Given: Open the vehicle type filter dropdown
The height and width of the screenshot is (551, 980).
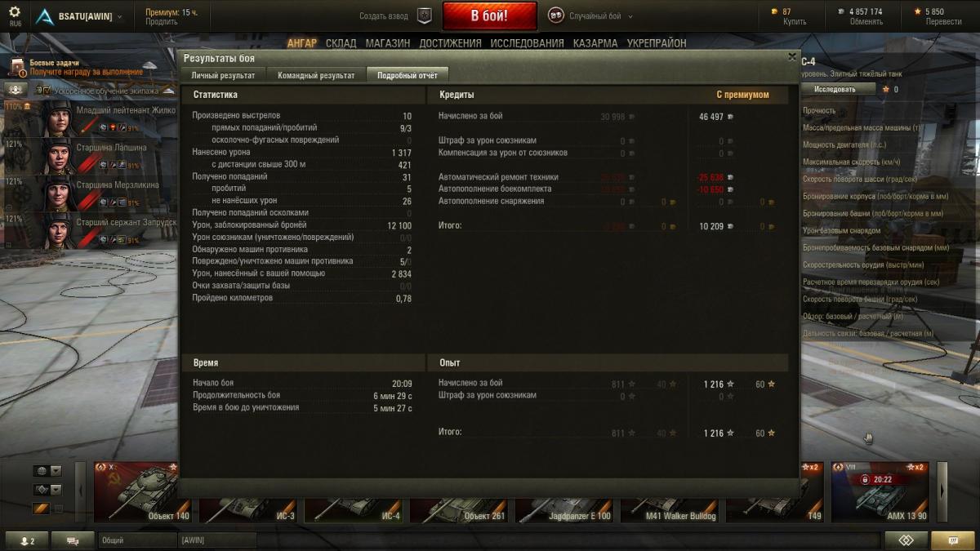Looking at the screenshot, I should 47,490.
